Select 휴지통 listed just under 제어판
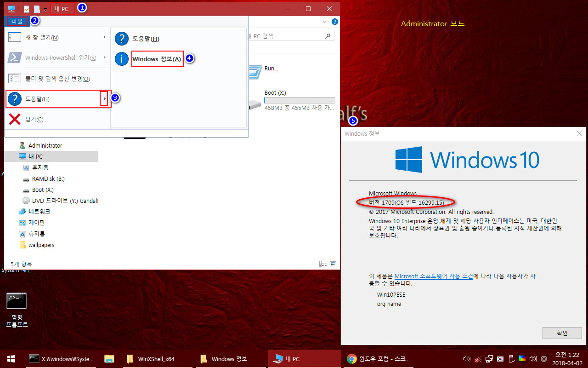Screen dimensions: 588x368 click(x=32, y=234)
